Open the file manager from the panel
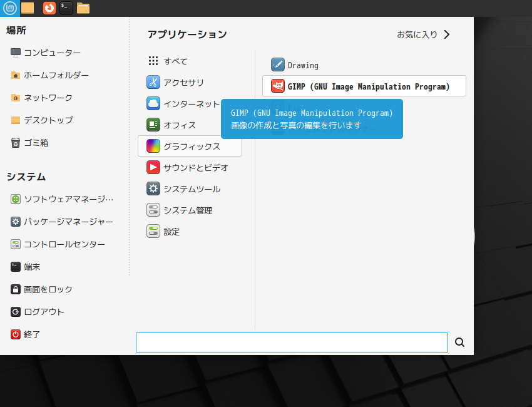This screenshot has width=532, height=407. (x=83, y=8)
